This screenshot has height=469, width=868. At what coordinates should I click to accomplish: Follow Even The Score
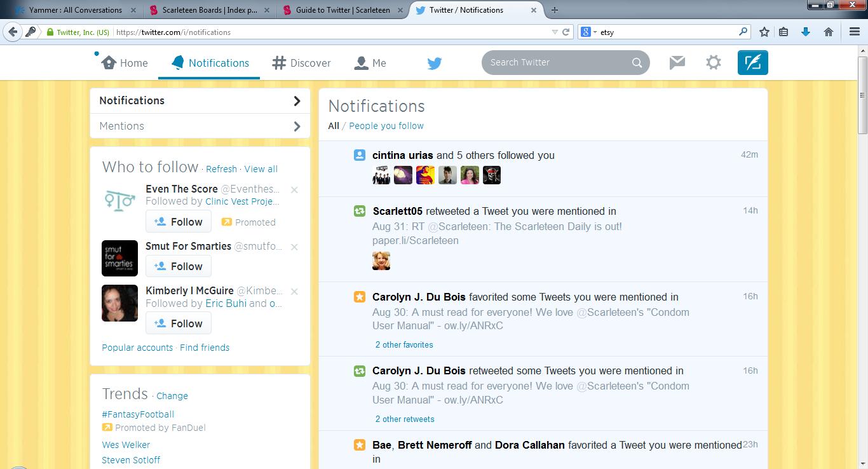tap(179, 222)
